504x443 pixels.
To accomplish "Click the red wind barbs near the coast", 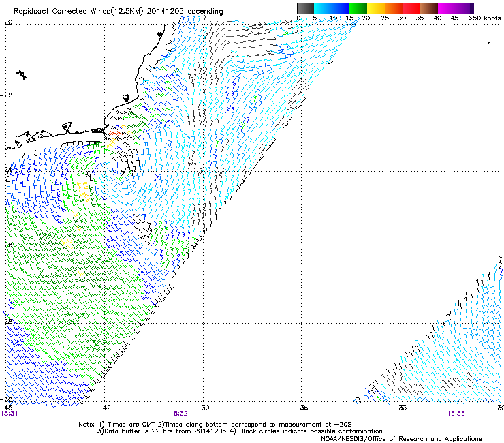I will point(114,133).
